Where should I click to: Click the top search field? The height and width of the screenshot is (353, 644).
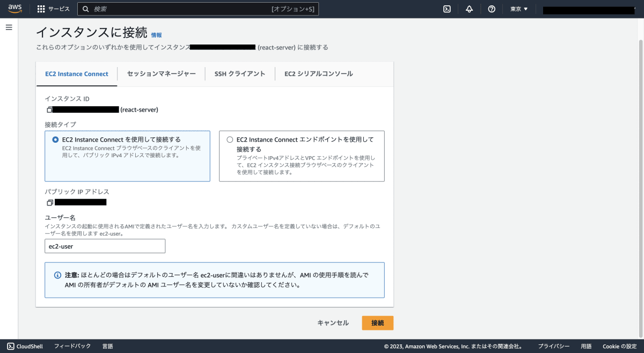tap(198, 9)
